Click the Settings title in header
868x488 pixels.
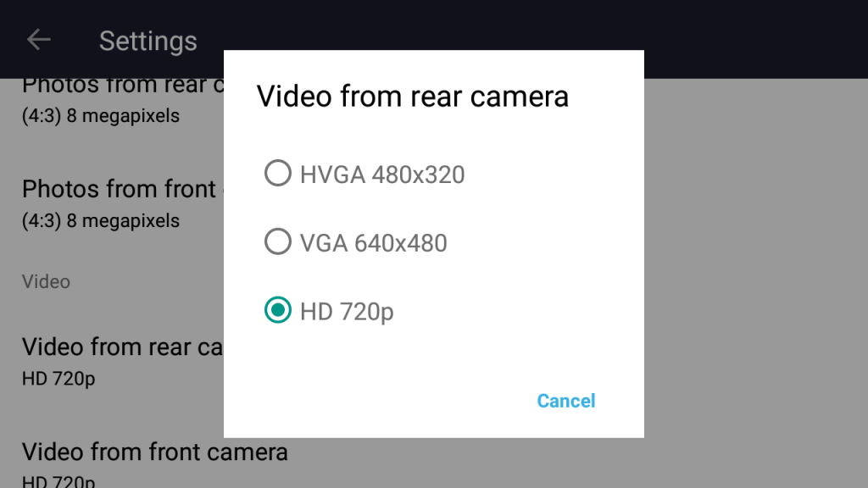[x=147, y=41]
